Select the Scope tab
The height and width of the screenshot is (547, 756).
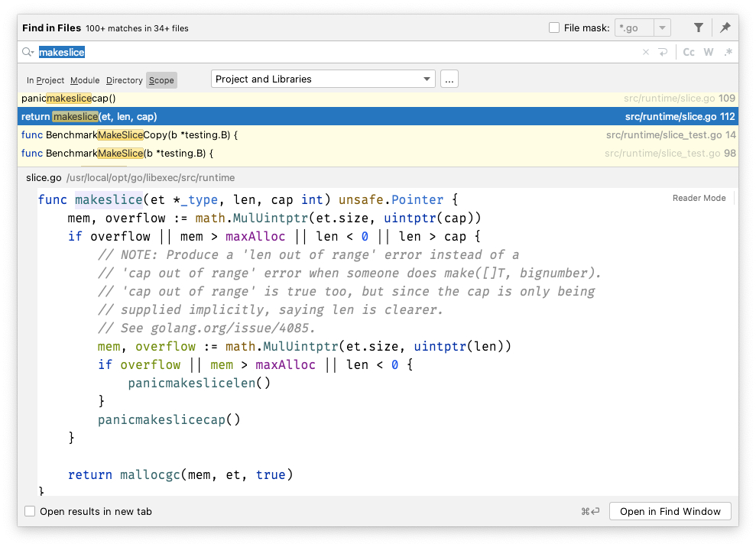coord(161,80)
